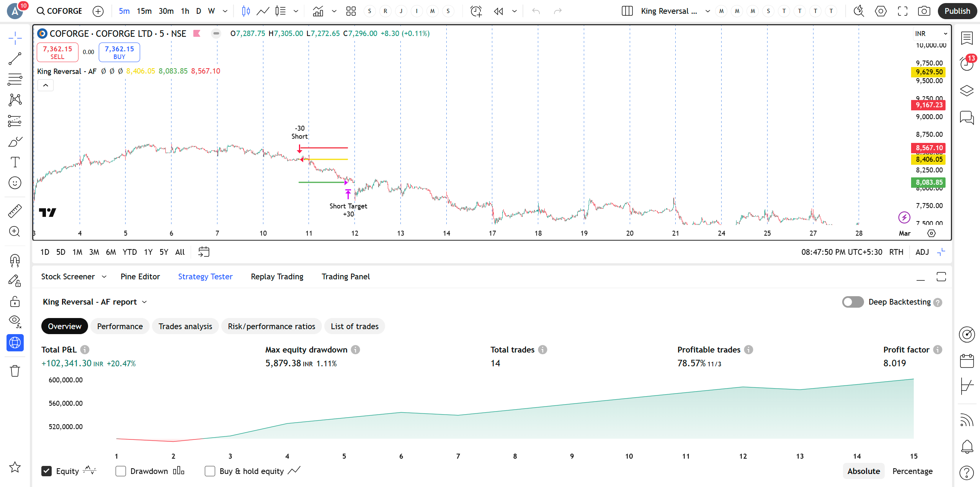Open the Trading Panel tab
980x487 pixels.
pos(346,277)
